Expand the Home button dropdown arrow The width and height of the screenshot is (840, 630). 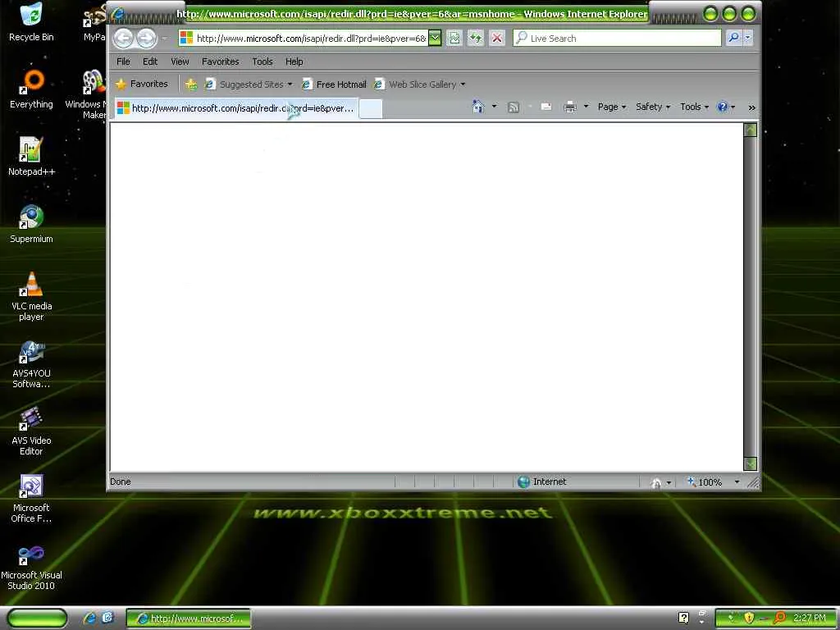(494, 107)
